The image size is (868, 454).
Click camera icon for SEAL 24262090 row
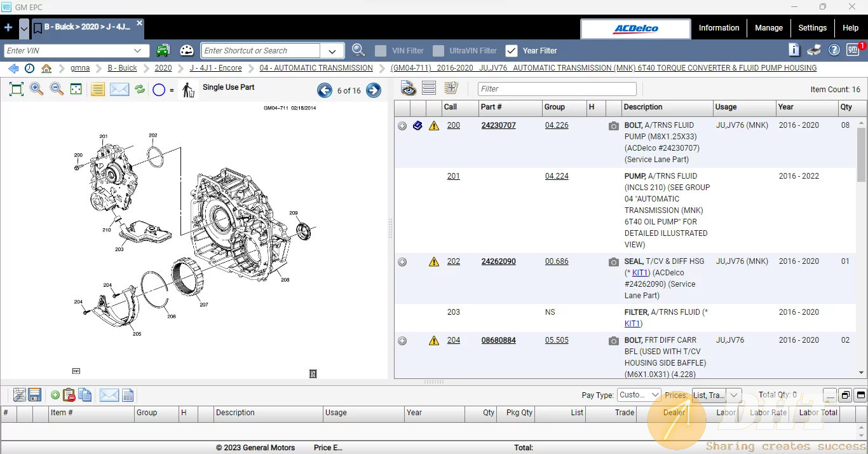(613, 262)
